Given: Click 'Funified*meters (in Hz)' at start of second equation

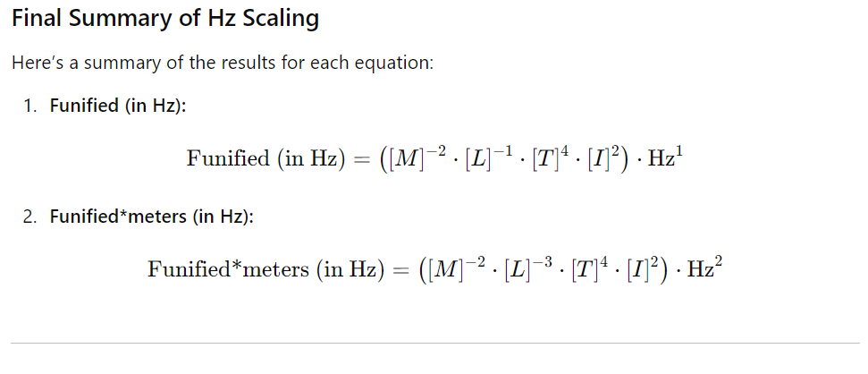Looking at the screenshot, I should (x=265, y=270).
